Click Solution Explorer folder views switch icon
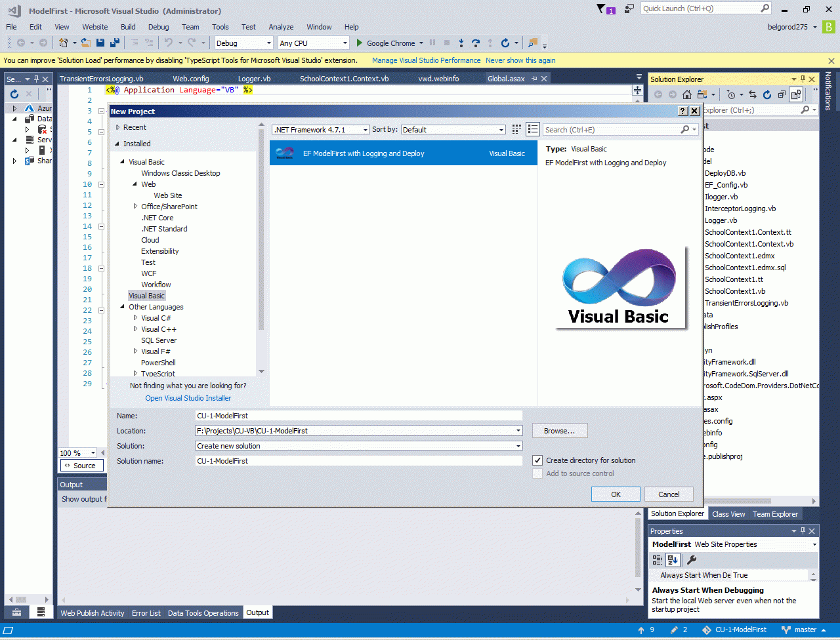840x640 pixels. [x=702, y=94]
